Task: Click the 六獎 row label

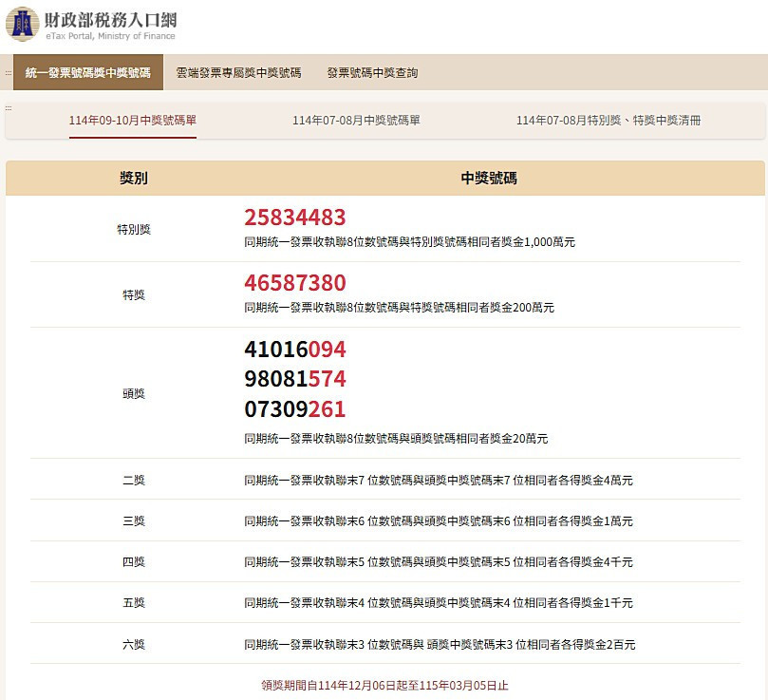Action: tap(134, 644)
